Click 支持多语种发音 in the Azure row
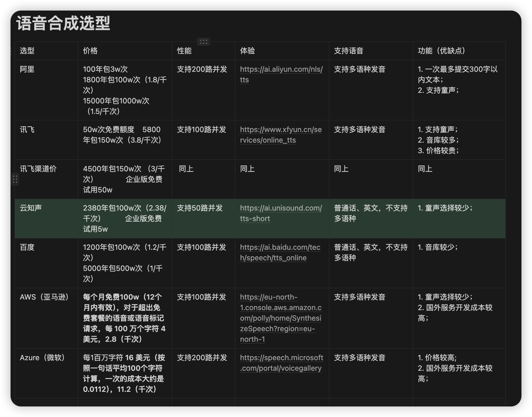 [360, 358]
